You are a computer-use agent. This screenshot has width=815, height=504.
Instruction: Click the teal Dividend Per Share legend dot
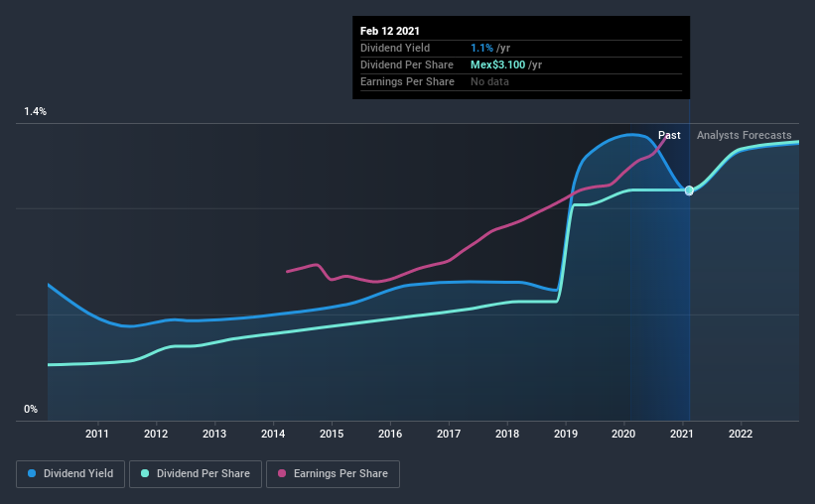pos(145,473)
